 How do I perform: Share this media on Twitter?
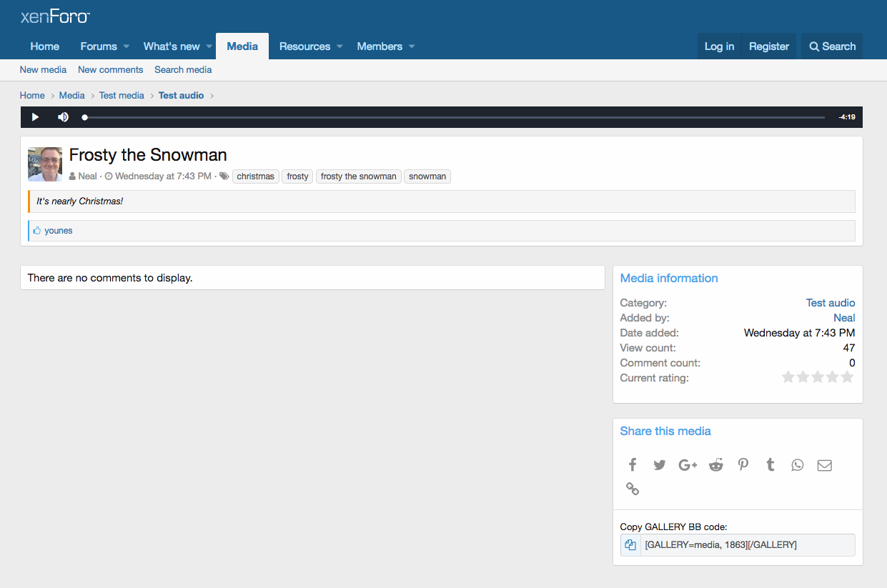pos(660,465)
